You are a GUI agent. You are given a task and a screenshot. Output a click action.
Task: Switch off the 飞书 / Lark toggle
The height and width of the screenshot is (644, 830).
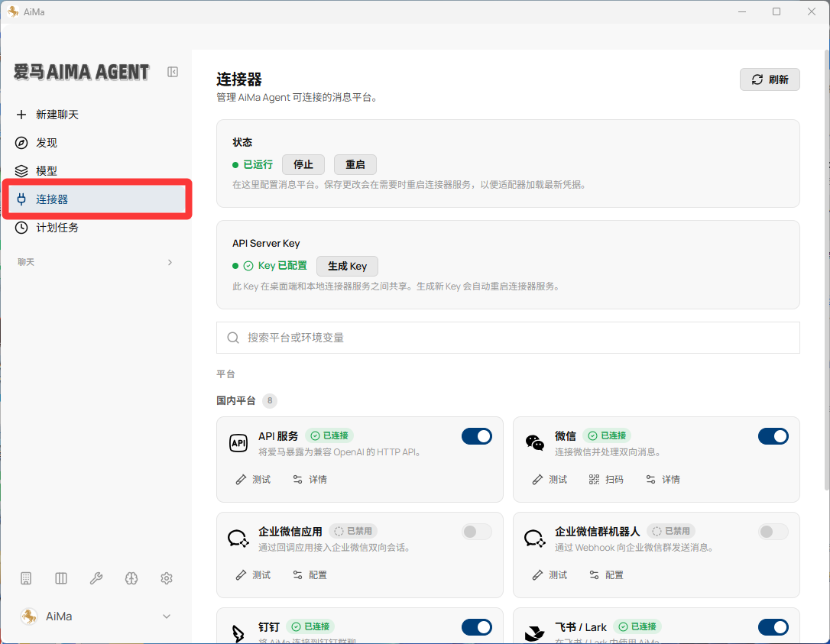(x=773, y=627)
